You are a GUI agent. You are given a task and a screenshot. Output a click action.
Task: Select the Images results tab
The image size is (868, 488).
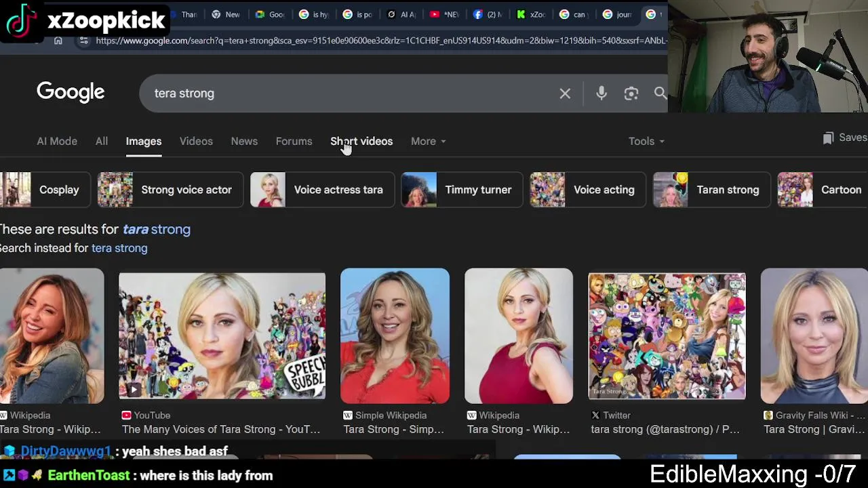coord(143,141)
